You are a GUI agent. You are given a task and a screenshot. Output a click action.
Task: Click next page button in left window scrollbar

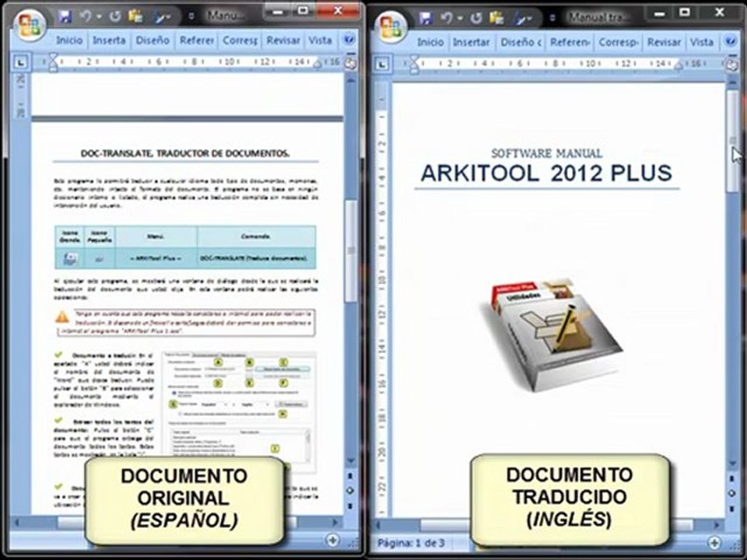(350, 506)
